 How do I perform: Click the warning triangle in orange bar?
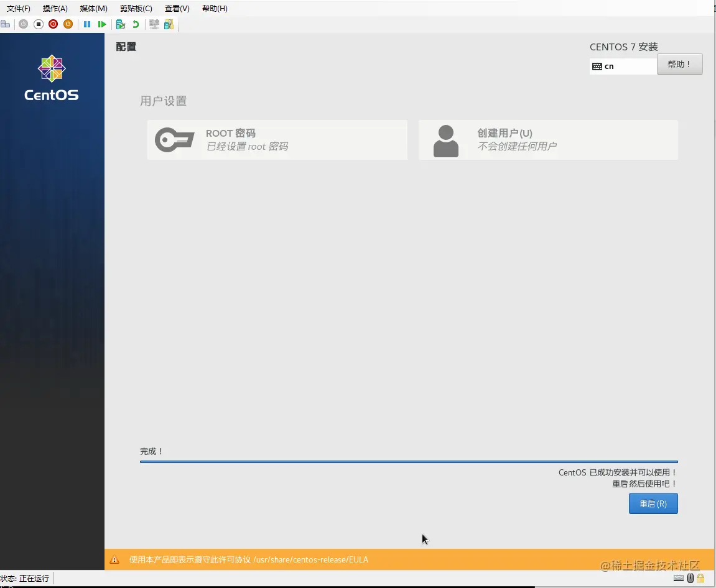(114, 559)
